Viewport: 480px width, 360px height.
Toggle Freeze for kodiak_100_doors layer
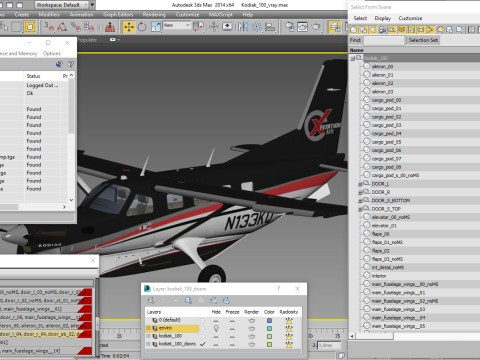pyautogui.click(x=232, y=345)
